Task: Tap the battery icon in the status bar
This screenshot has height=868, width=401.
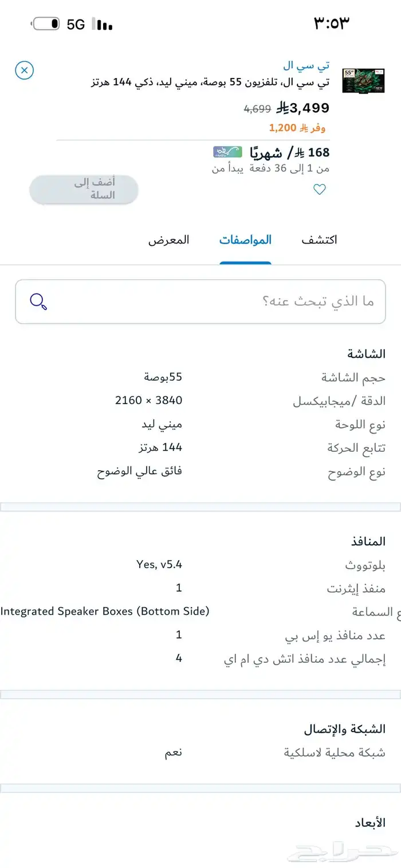Action: pos(47,23)
